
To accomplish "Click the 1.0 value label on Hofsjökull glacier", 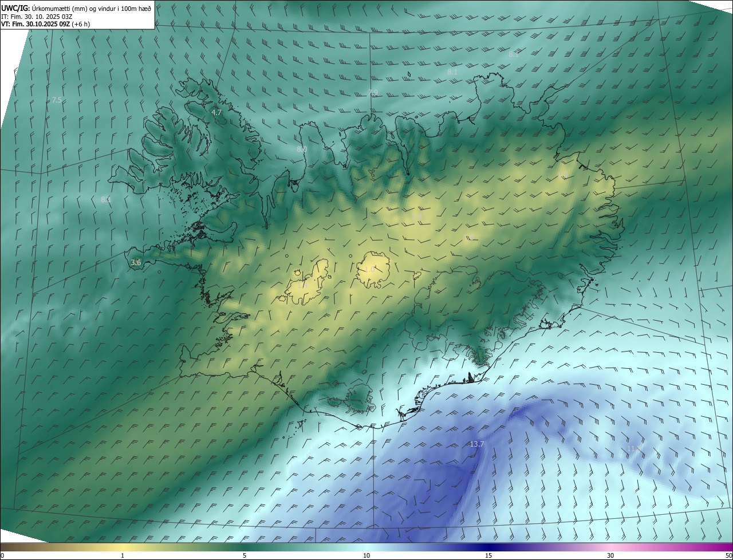I will [x=370, y=269].
